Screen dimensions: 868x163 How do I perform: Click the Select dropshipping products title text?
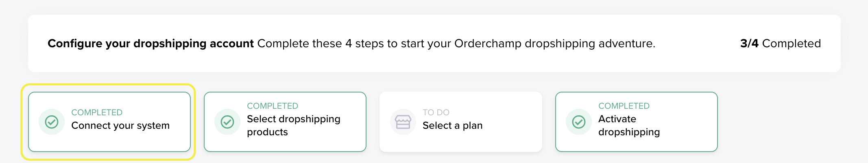pos(294,126)
